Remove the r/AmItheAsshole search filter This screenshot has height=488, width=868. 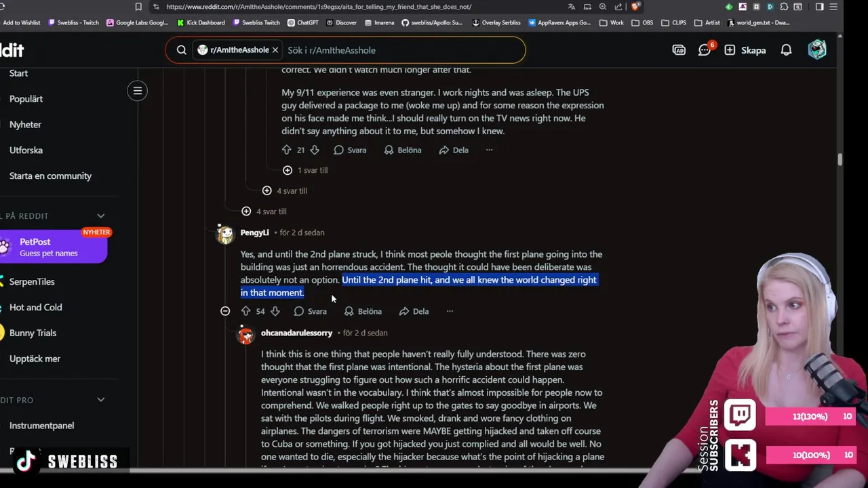[275, 50]
